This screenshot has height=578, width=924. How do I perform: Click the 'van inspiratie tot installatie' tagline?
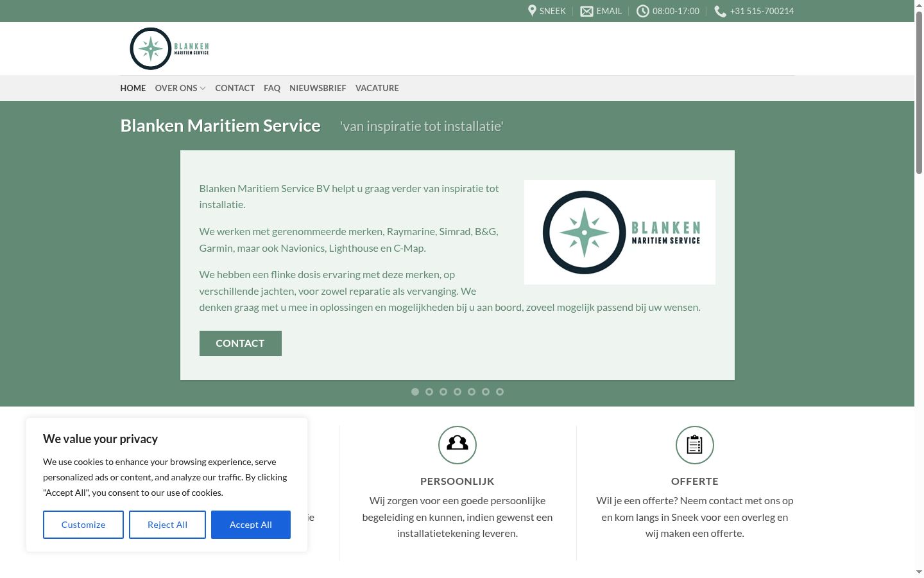point(422,127)
